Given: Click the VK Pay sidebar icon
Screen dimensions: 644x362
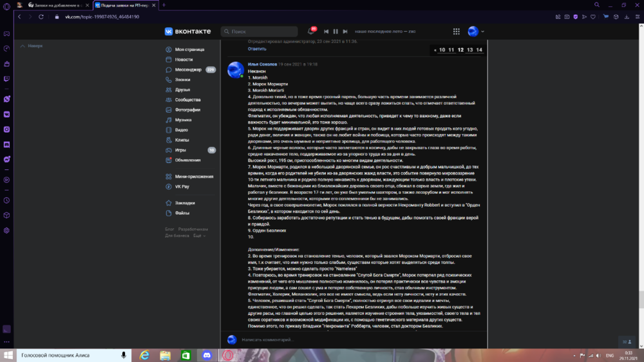Looking at the screenshot, I should [x=168, y=187].
